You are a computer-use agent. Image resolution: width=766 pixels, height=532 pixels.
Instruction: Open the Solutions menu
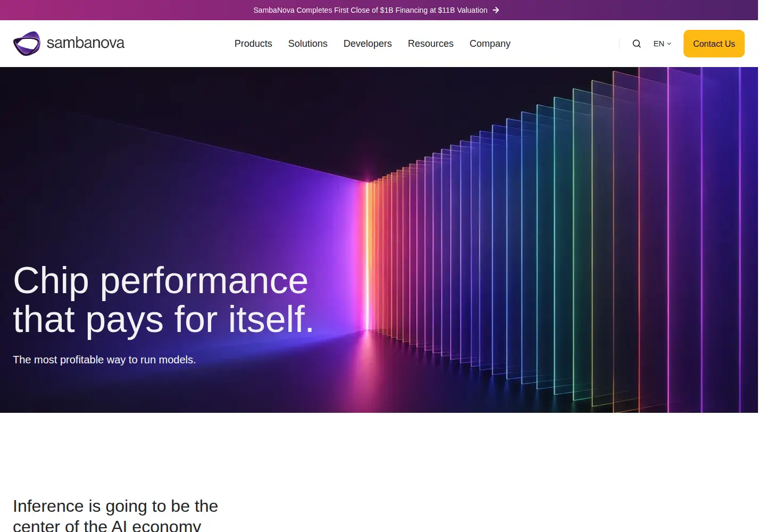coord(308,44)
